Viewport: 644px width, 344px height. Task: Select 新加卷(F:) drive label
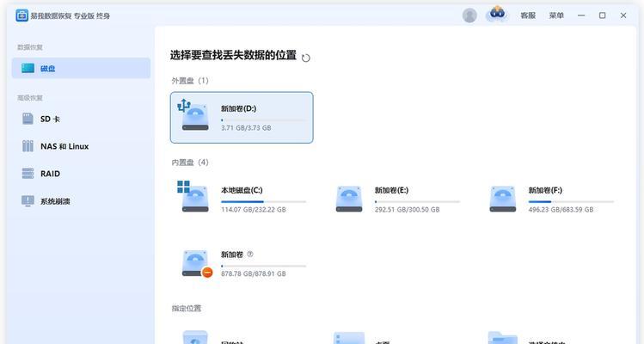click(545, 190)
